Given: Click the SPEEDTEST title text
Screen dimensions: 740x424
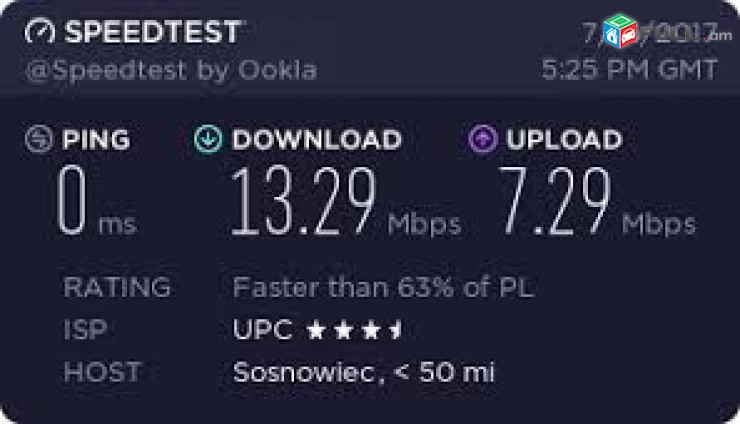Looking at the screenshot, I should 153,32.
